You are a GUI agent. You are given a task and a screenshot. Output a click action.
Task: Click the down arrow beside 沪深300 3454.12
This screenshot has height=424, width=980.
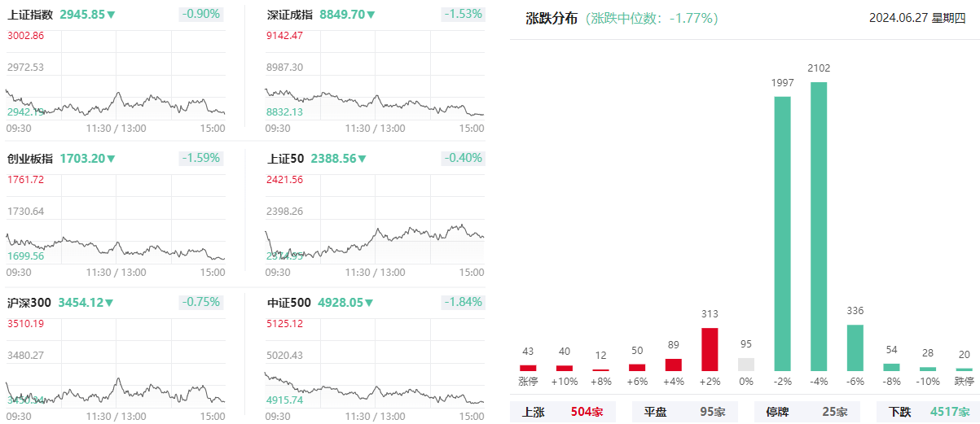point(109,303)
